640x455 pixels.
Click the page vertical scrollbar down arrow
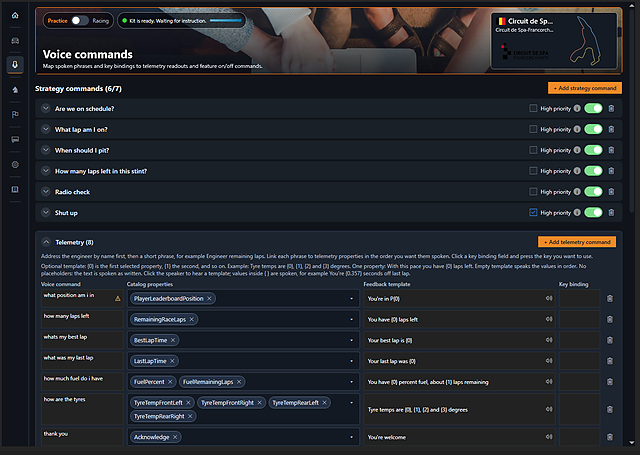632,442
